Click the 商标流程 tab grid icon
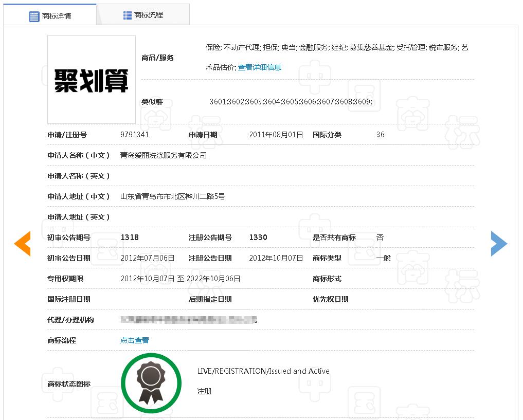This screenshot has width=523, height=420. (128, 15)
